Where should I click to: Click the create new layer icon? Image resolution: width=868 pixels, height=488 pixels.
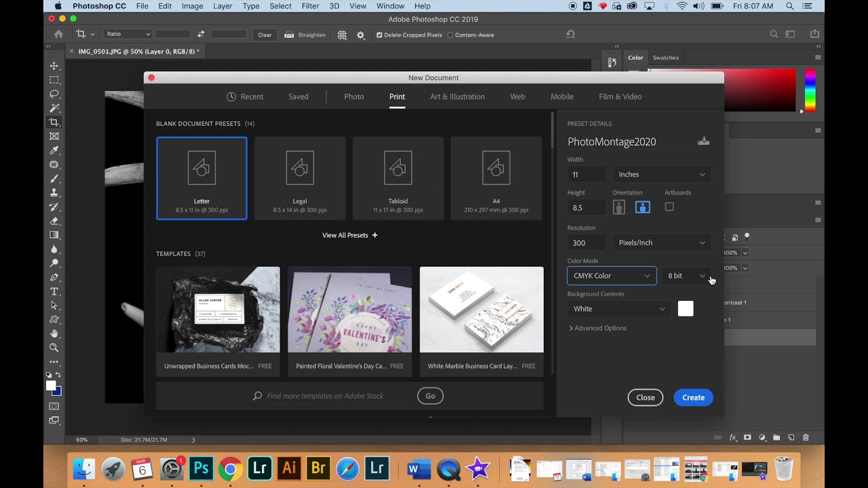791,438
